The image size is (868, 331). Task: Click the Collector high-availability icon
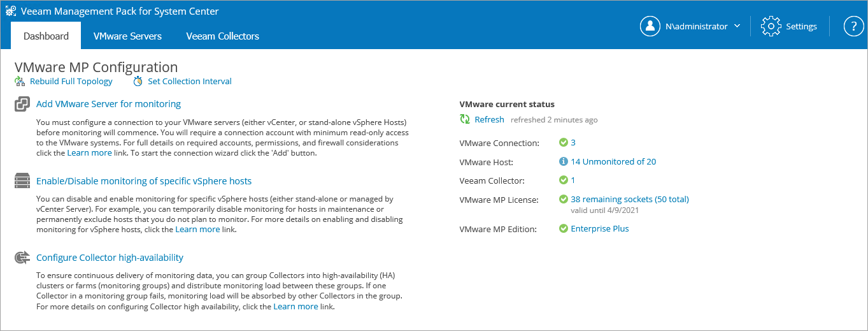coord(22,258)
